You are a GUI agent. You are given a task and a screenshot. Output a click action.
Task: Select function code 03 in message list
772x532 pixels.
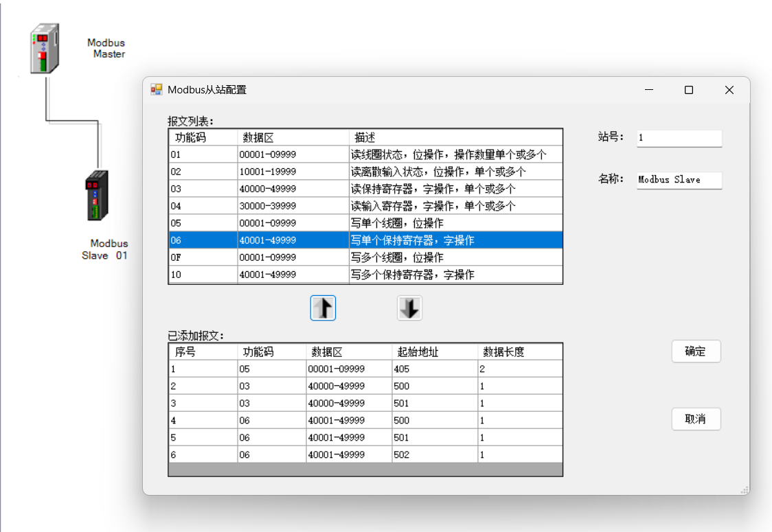[365, 189]
